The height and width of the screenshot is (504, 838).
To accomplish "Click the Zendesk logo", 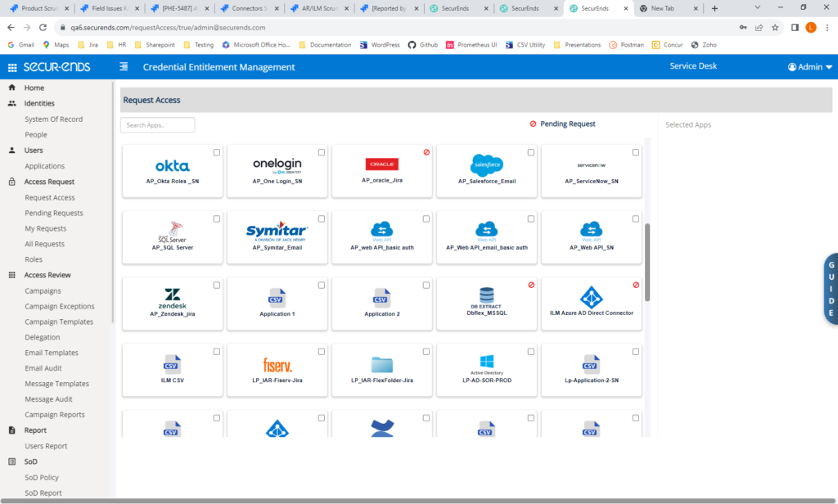I will (172, 299).
